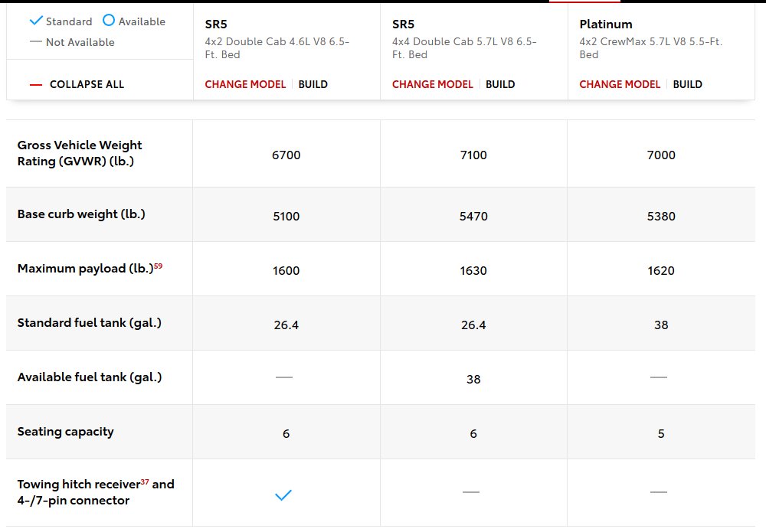The image size is (766, 532).
Task: Build the SR5 4x2 Double Cab 4.6L
Action: click(x=313, y=84)
